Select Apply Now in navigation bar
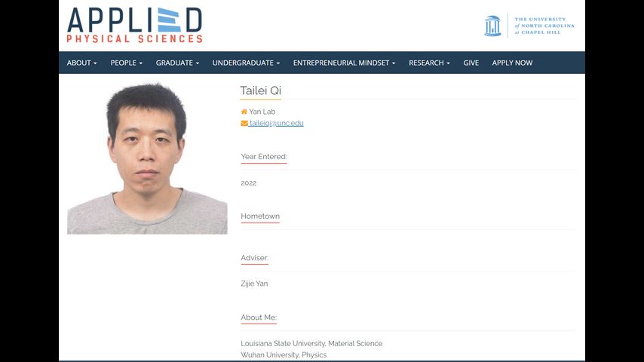This screenshot has height=362, width=644. [512, 63]
